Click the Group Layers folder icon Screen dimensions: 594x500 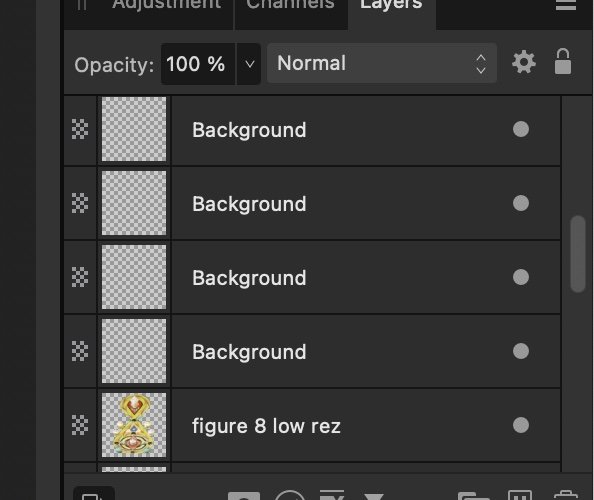(x=474, y=496)
